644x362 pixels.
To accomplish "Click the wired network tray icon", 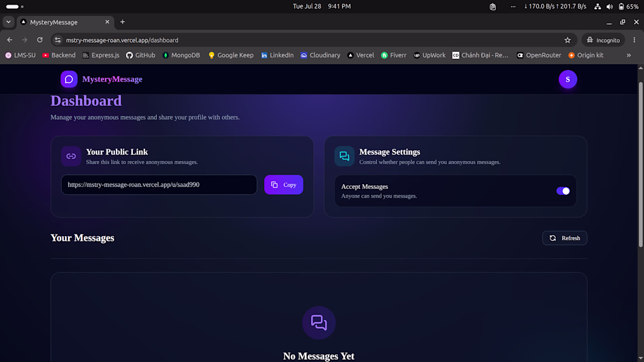I will pyautogui.click(x=598, y=6).
